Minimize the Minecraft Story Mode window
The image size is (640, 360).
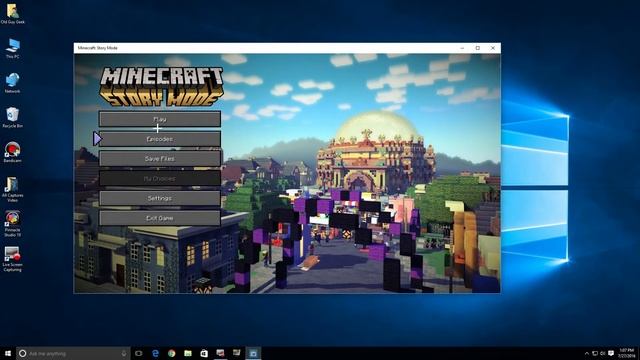click(x=462, y=48)
